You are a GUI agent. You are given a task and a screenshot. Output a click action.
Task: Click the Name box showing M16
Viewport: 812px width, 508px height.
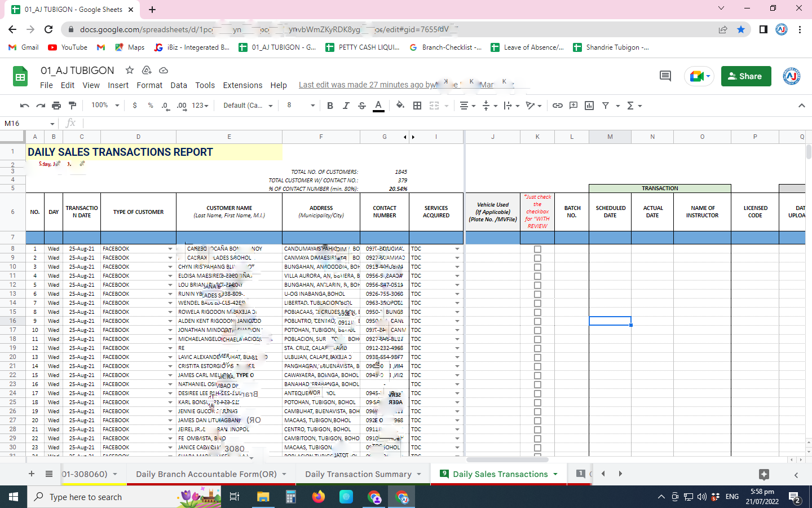click(x=29, y=123)
